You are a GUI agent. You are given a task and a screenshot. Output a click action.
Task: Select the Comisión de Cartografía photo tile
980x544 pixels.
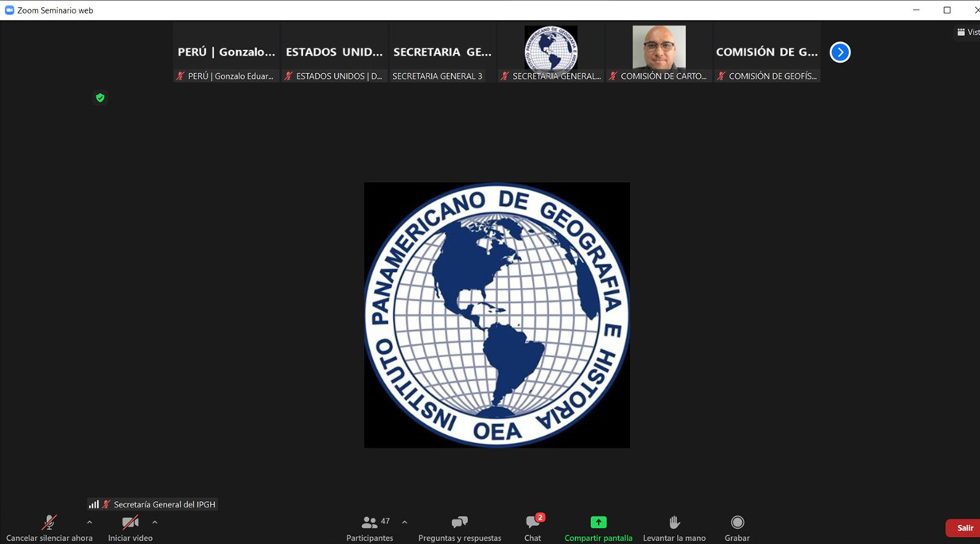(x=659, y=52)
